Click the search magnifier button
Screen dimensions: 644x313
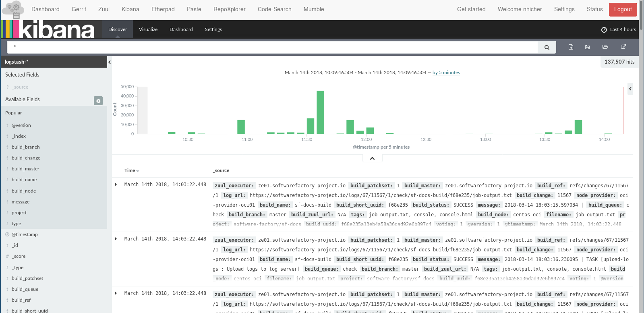point(547,47)
